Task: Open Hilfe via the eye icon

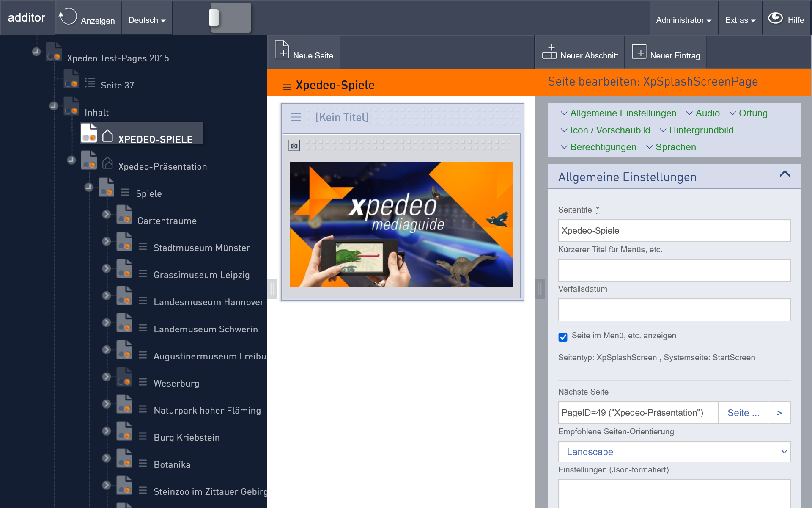Action: 775,18
